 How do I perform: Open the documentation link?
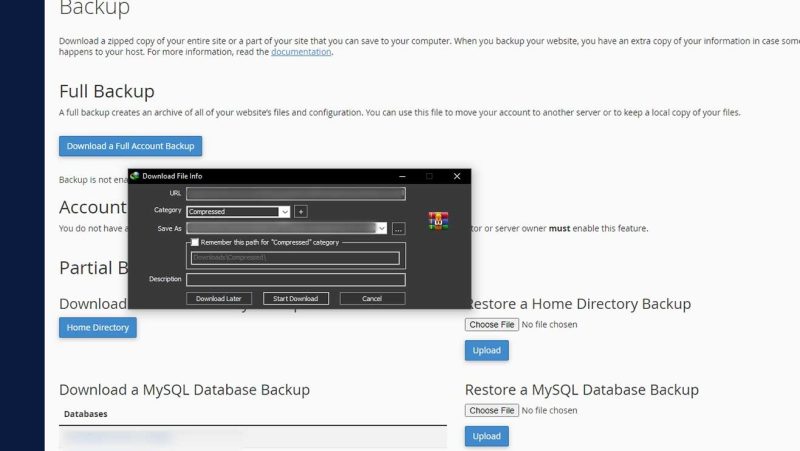300,52
